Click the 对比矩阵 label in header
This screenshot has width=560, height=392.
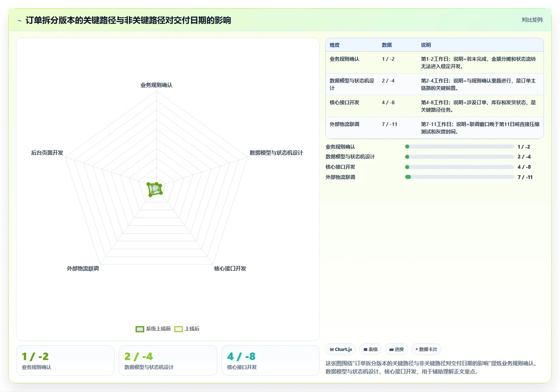click(532, 20)
